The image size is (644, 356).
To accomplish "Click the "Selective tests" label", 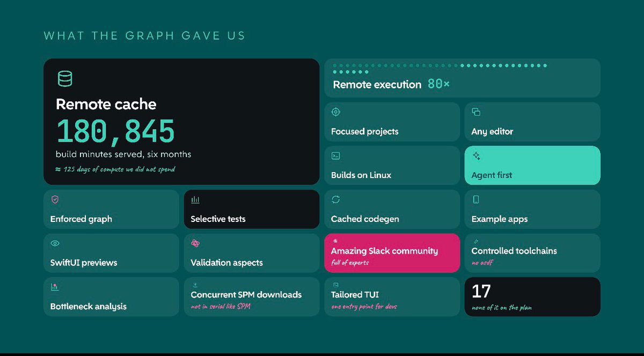I will click(x=218, y=219).
